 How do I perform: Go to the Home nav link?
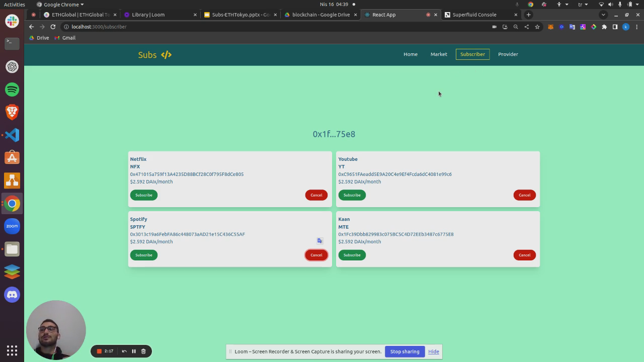[x=411, y=54]
